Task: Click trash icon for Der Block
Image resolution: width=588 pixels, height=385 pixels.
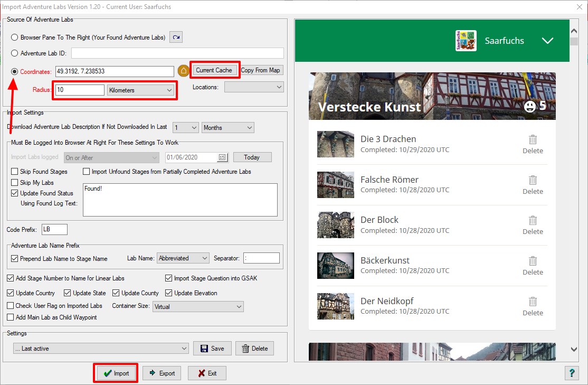Action: (533, 220)
